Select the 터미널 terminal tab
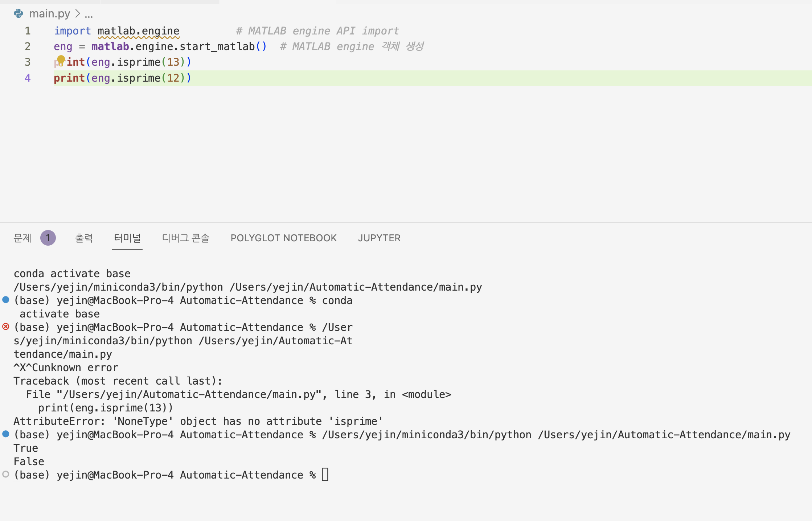The width and height of the screenshot is (812, 521). coord(127,238)
